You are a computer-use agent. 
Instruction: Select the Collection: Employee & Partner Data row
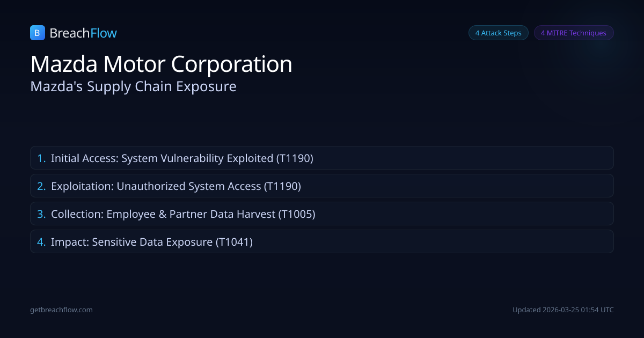point(321,214)
